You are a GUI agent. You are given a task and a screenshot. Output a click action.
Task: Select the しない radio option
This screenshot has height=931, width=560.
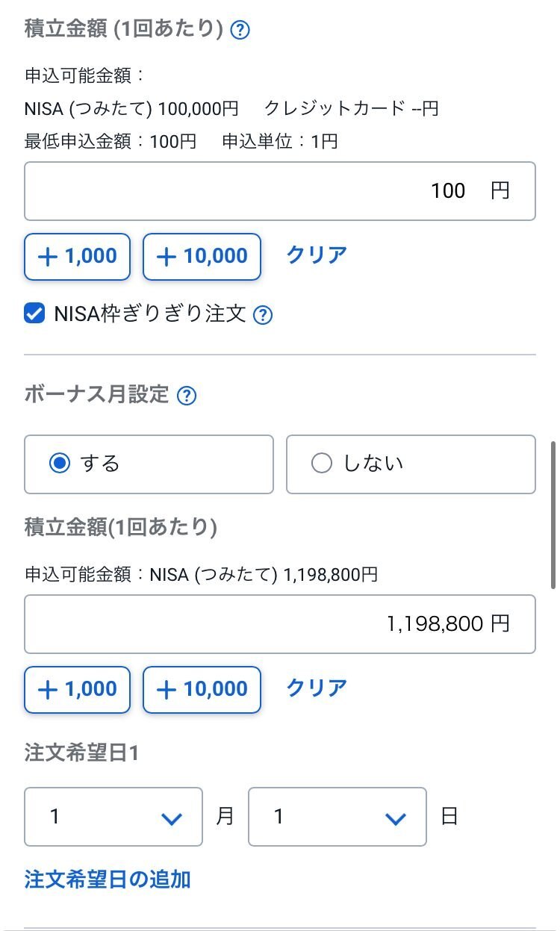click(411, 464)
